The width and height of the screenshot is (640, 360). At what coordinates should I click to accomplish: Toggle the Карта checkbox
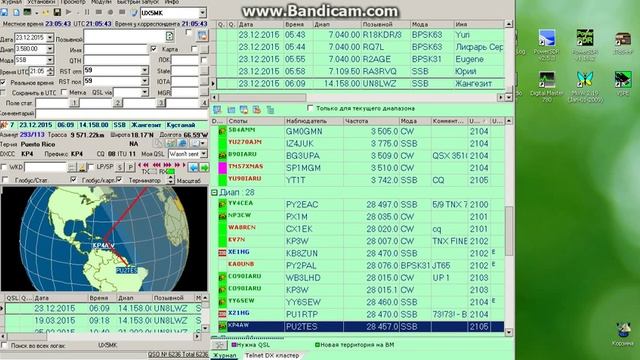coord(154,49)
